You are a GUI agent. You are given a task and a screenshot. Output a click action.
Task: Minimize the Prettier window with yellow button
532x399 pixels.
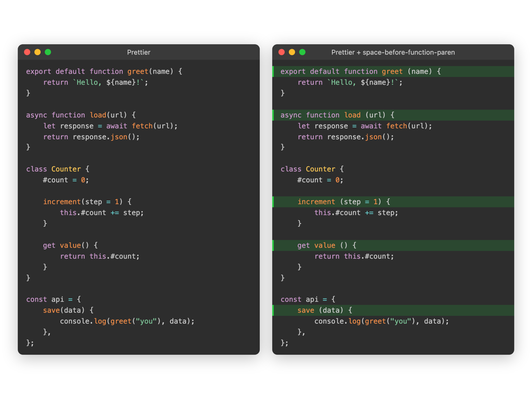(x=37, y=52)
